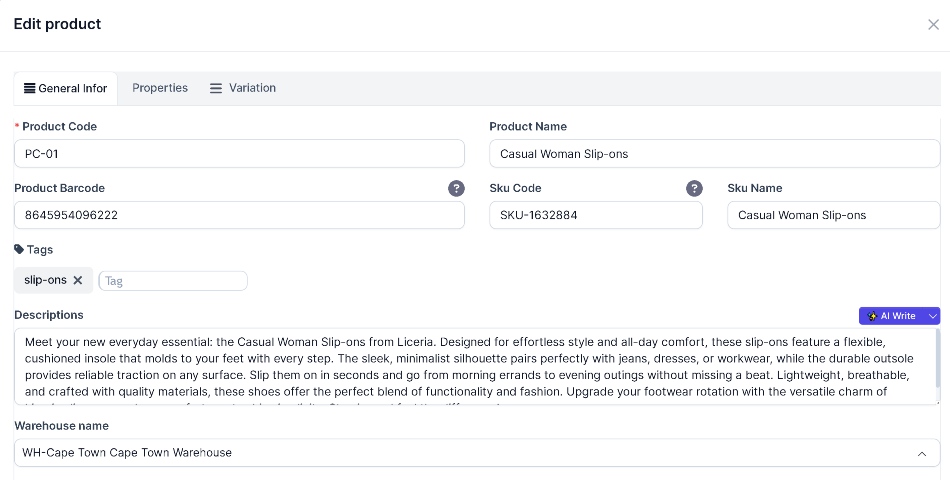Select the General Infor tab

point(65,88)
